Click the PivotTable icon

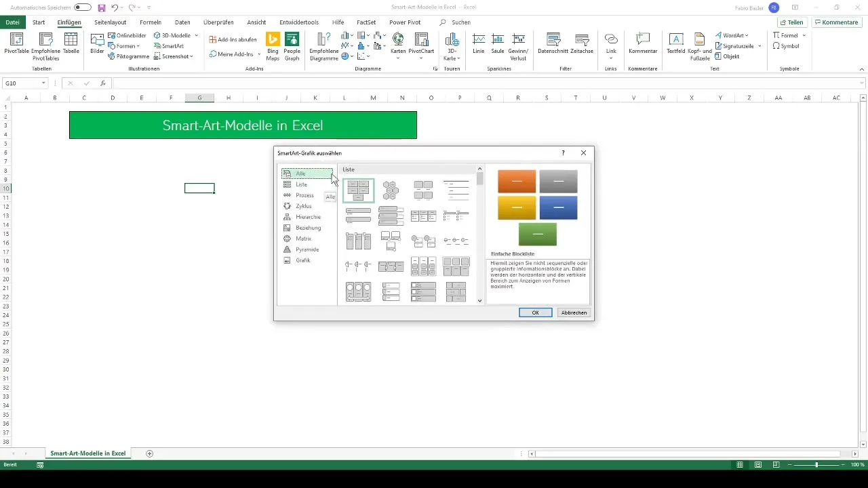coord(16,44)
